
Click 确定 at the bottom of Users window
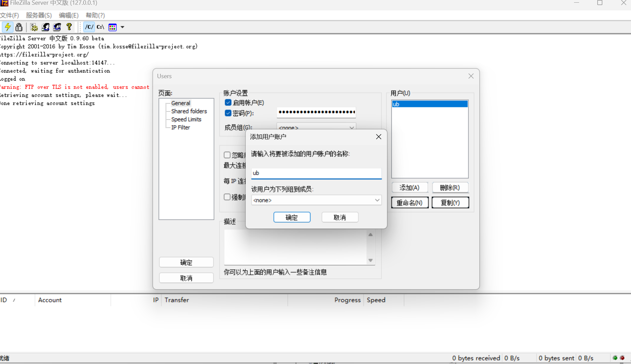(x=186, y=262)
